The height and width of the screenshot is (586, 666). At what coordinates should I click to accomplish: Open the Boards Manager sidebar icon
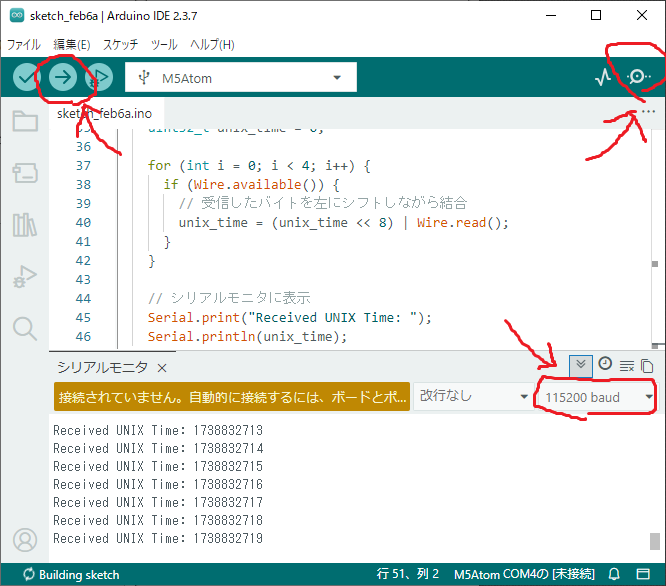(25, 174)
